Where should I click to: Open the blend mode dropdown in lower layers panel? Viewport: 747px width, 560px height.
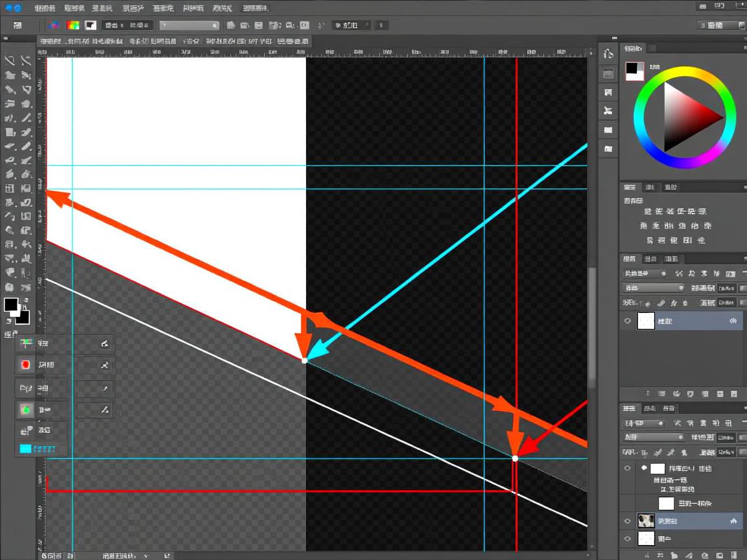653,437
